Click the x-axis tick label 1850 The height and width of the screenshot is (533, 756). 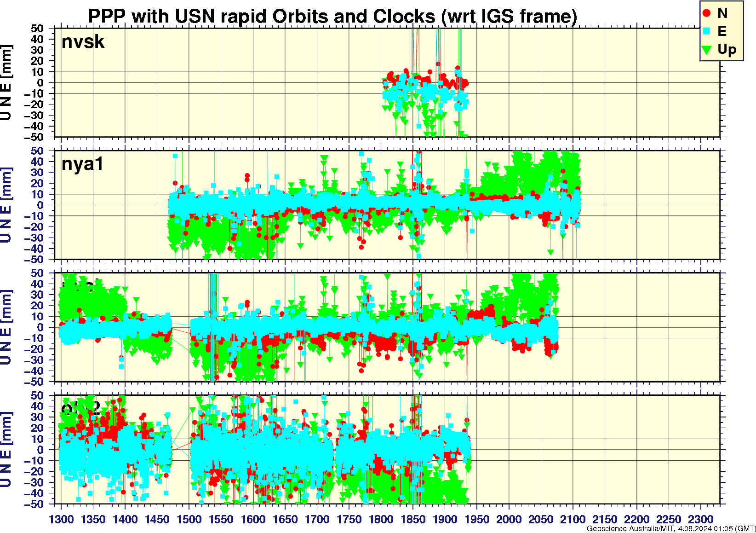(413, 519)
